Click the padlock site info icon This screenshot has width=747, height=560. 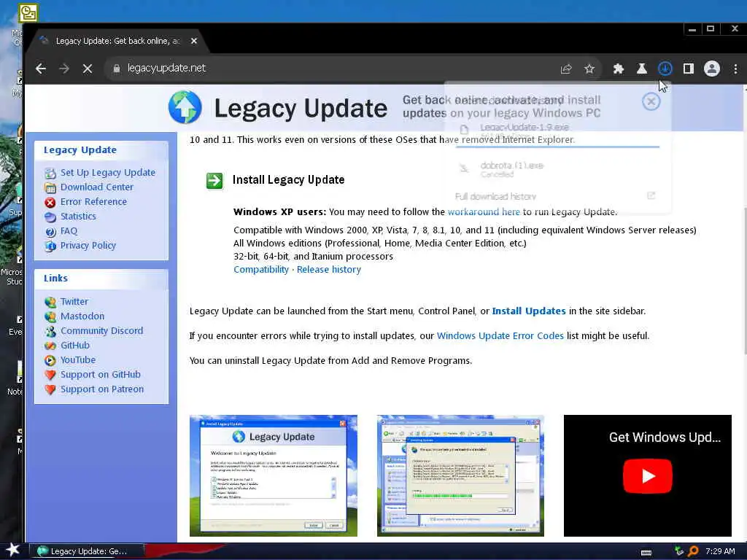116,69
